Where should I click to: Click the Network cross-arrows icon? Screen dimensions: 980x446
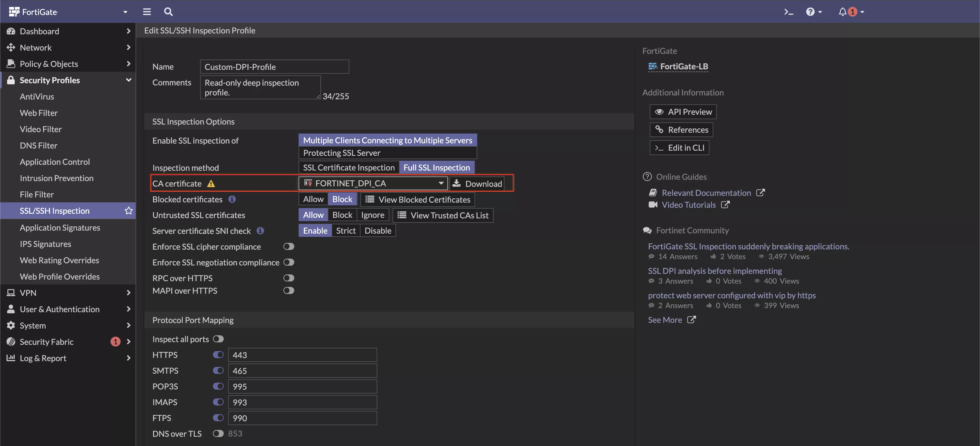(11, 47)
